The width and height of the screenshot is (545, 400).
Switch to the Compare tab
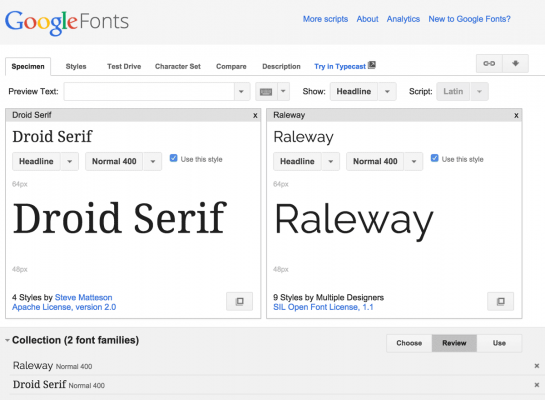[231, 66]
